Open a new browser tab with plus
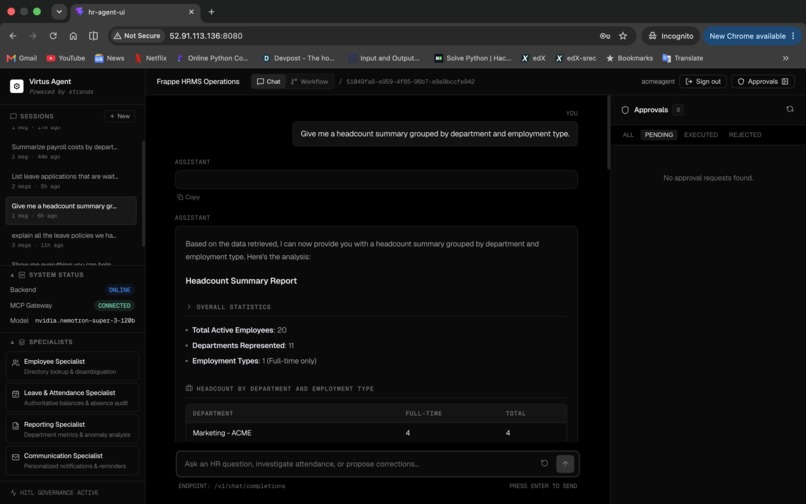Screen dimensions: 806x504 coord(211,11)
